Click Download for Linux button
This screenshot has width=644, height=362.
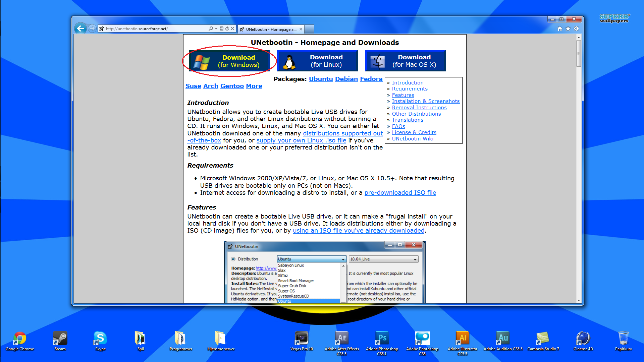click(317, 61)
